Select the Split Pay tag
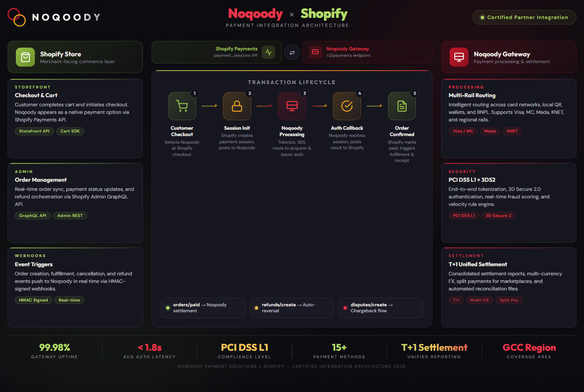584x392 pixels. click(509, 300)
